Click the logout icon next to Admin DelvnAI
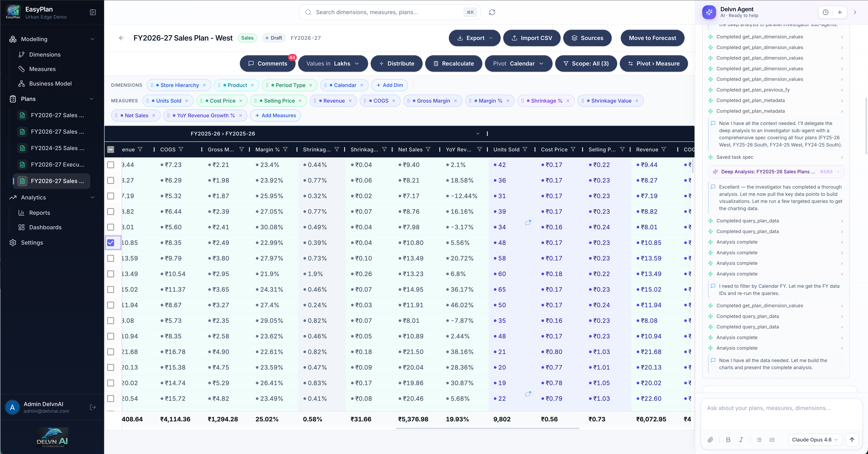868x454 pixels. 93,407
